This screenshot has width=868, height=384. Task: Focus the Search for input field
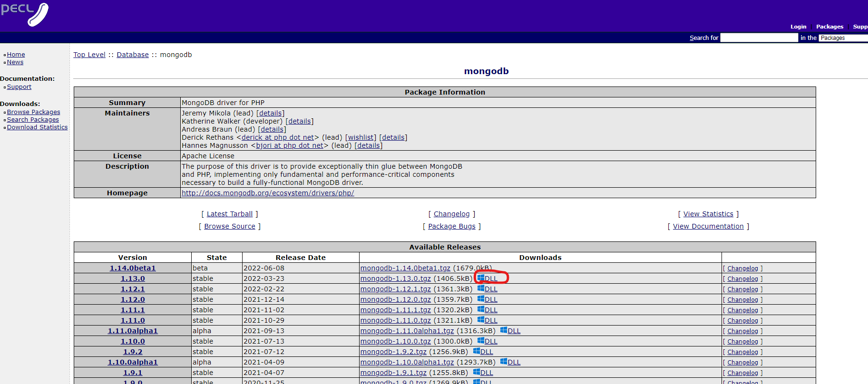coord(759,38)
